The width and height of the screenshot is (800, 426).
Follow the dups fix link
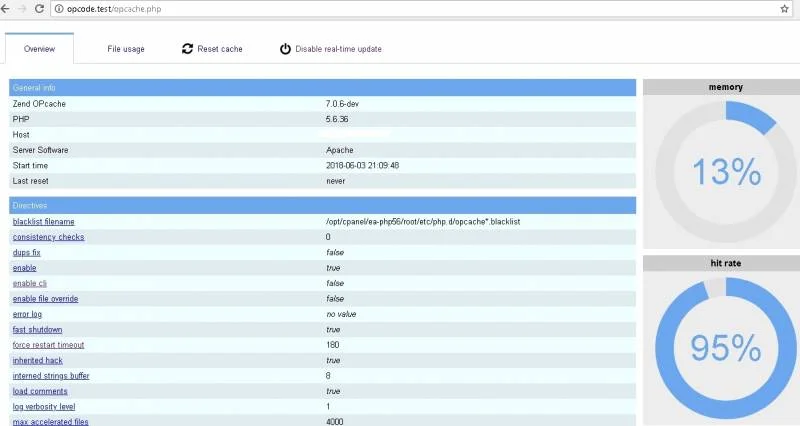point(26,253)
